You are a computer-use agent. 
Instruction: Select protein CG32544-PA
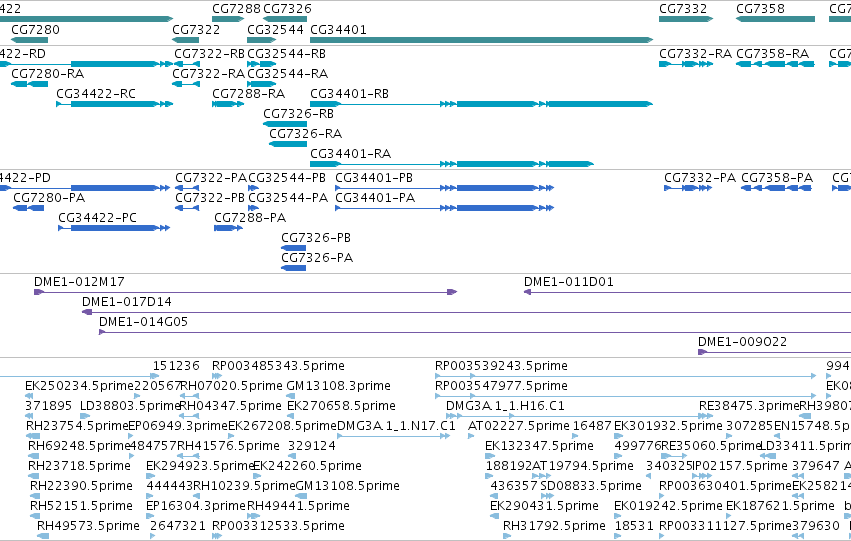click(253, 208)
